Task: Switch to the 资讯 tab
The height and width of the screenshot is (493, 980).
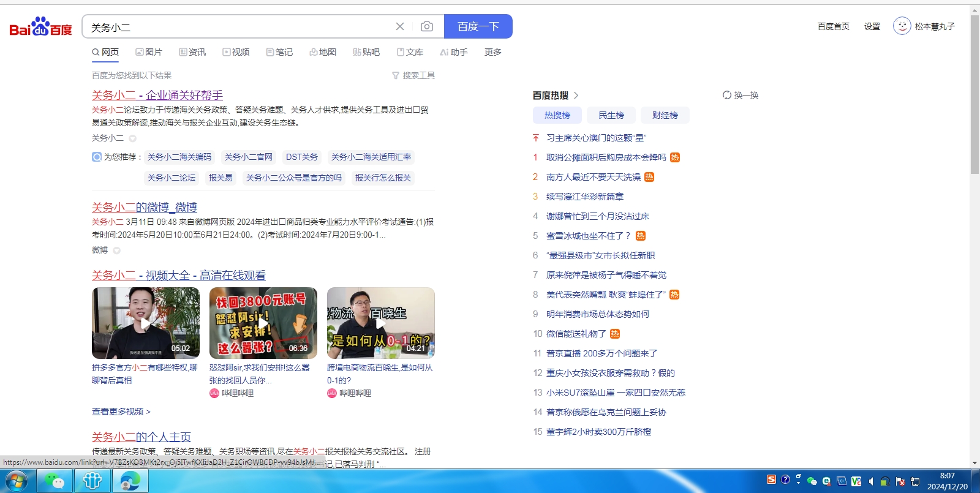Action: 192,52
